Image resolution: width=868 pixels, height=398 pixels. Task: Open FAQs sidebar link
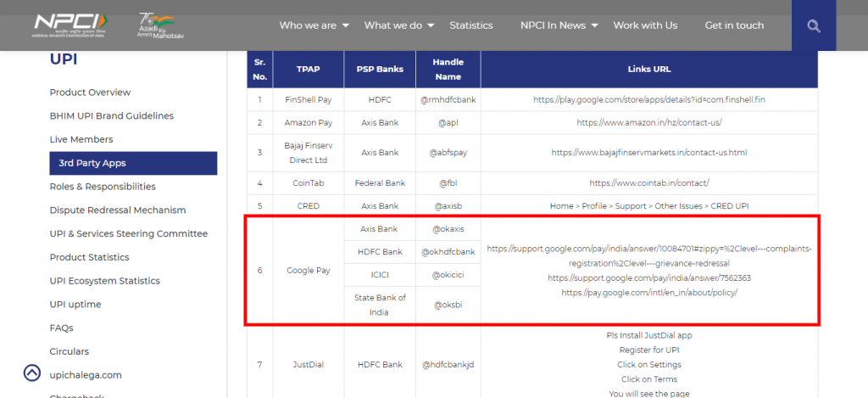point(61,328)
